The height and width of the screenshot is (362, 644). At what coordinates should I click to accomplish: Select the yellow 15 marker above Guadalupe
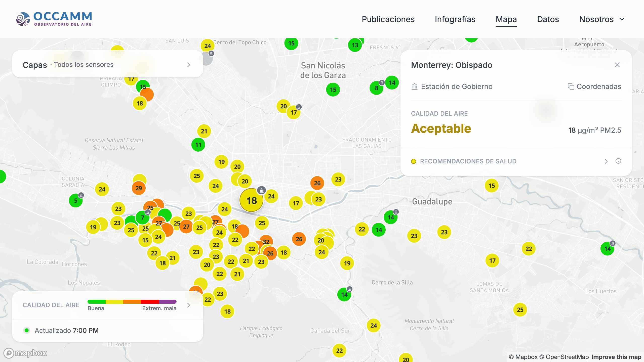pyautogui.click(x=492, y=186)
